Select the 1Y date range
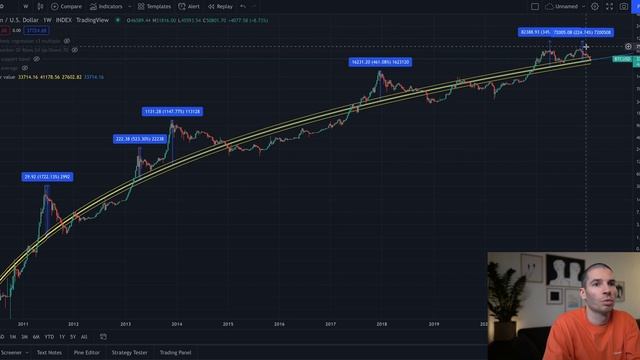 click(x=62, y=337)
